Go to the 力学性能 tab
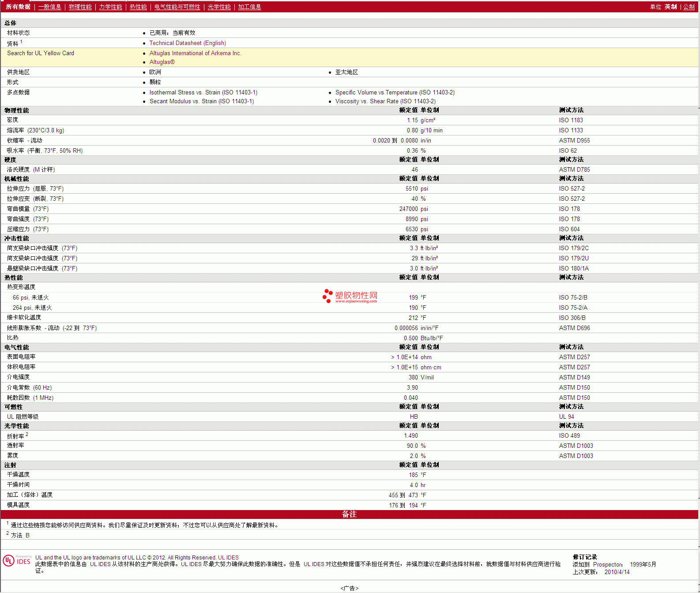The image size is (700, 593). pos(110,7)
